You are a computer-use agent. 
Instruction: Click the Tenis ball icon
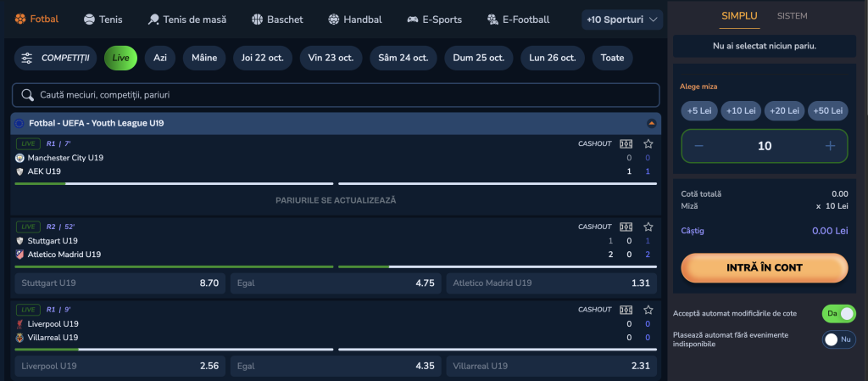coord(89,20)
